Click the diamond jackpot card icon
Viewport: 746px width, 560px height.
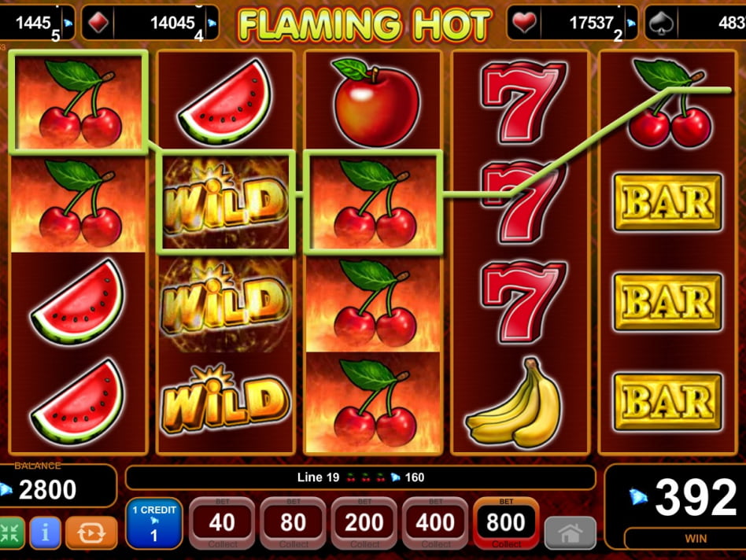[x=98, y=22]
